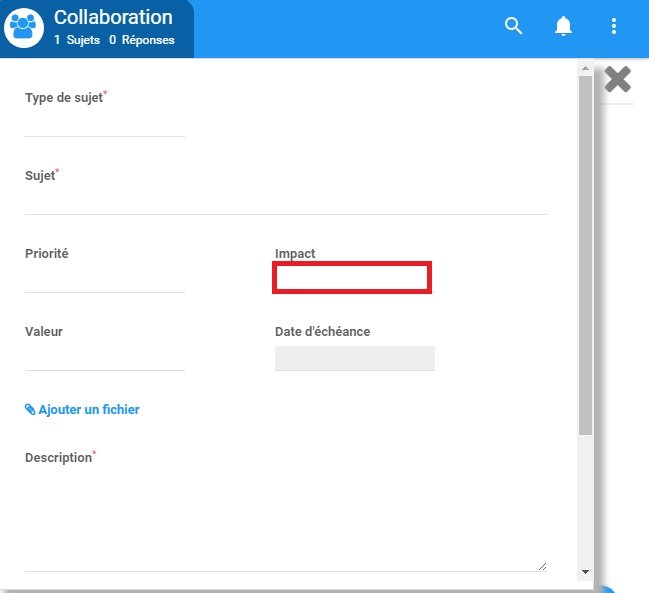Click the vertical scrollbar thumb
Image resolution: width=649 pixels, height=593 pixels.
click(585, 255)
